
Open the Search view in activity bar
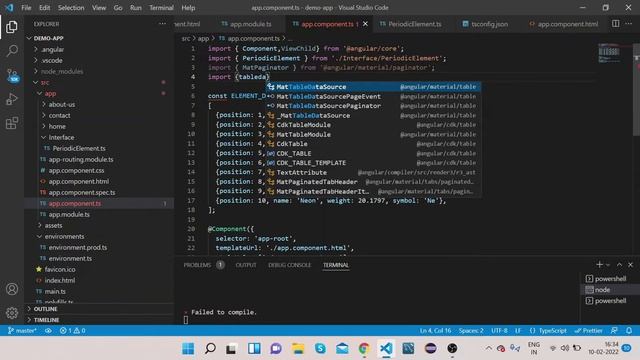coord(12,51)
